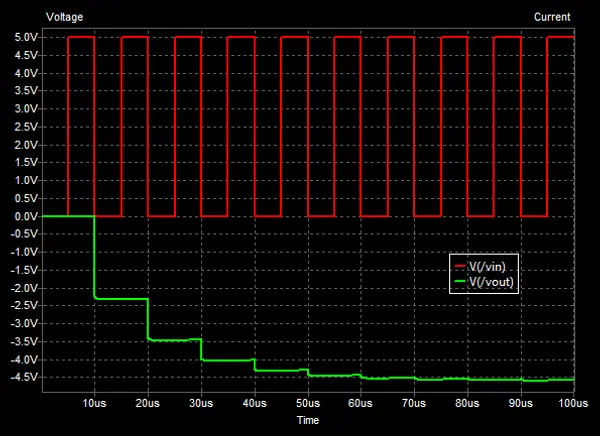The height and width of the screenshot is (436, 600).
Task: Select the V(/vin) legend label
Action: point(491,268)
